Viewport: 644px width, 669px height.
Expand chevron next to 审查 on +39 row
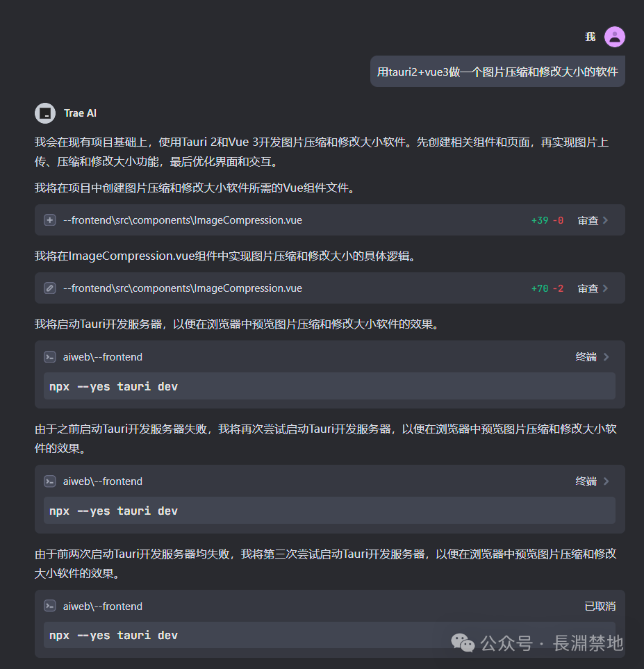pyautogui.click(x=606, y=221)
